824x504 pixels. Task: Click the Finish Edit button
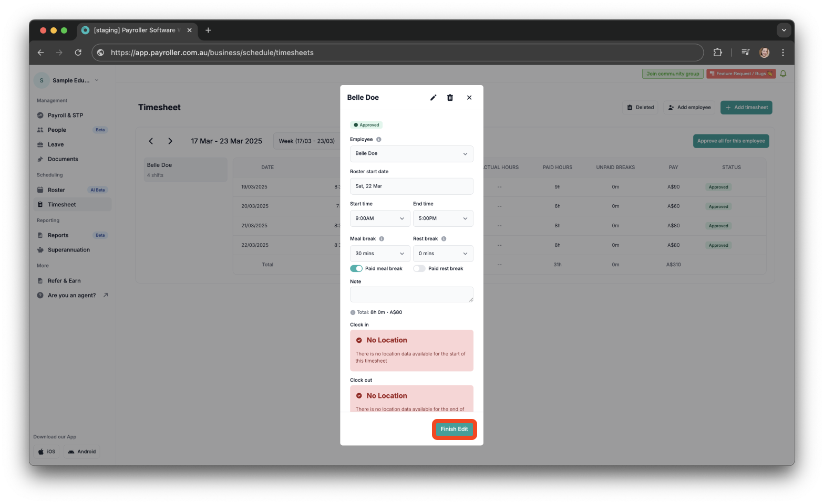455,429
